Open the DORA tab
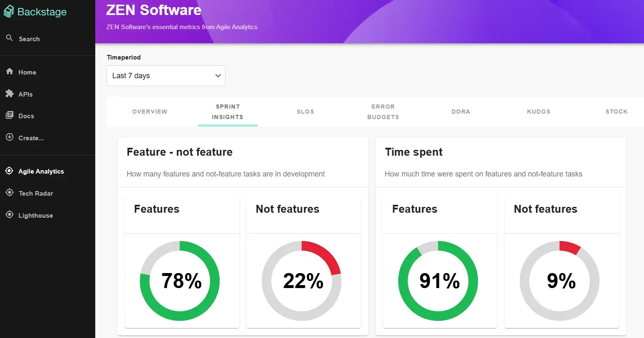644x338 pixels. click(461, 112)
